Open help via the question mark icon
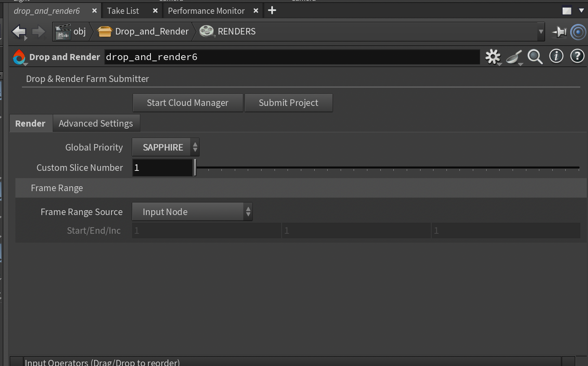 577,56
